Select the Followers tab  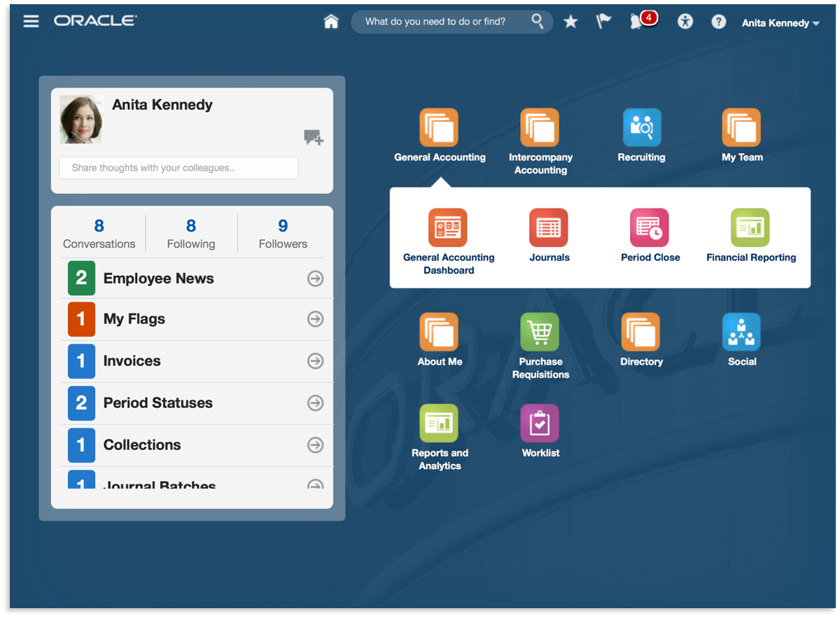(x=283, y=234)
